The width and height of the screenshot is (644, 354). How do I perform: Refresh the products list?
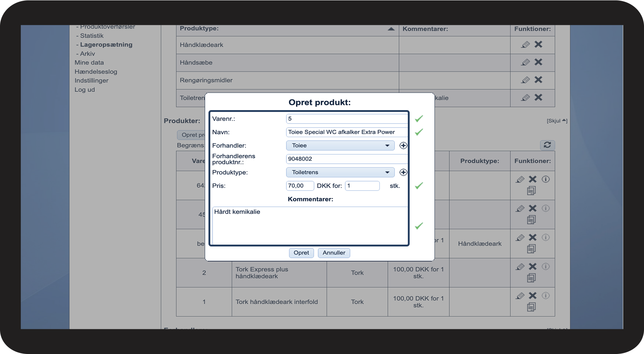coord(547,145)
